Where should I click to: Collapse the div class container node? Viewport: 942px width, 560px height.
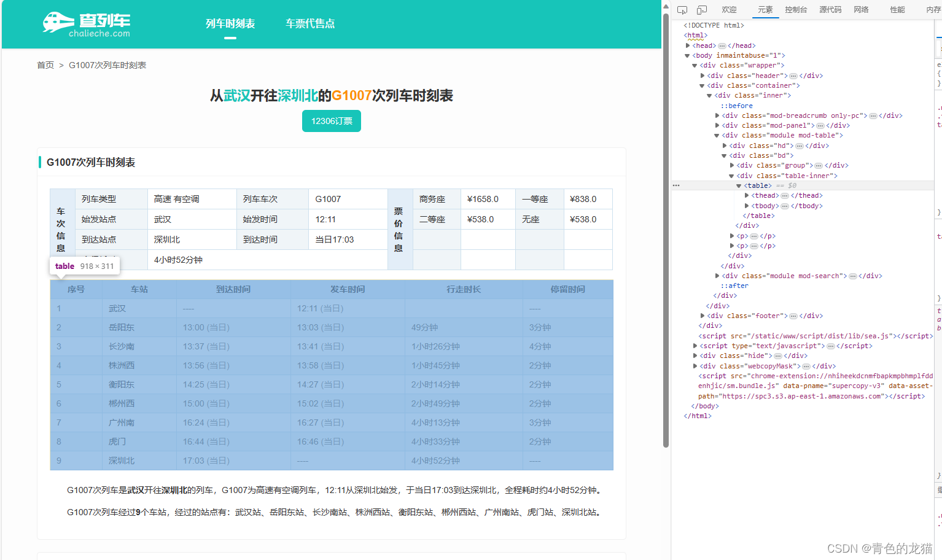point(703,85)
